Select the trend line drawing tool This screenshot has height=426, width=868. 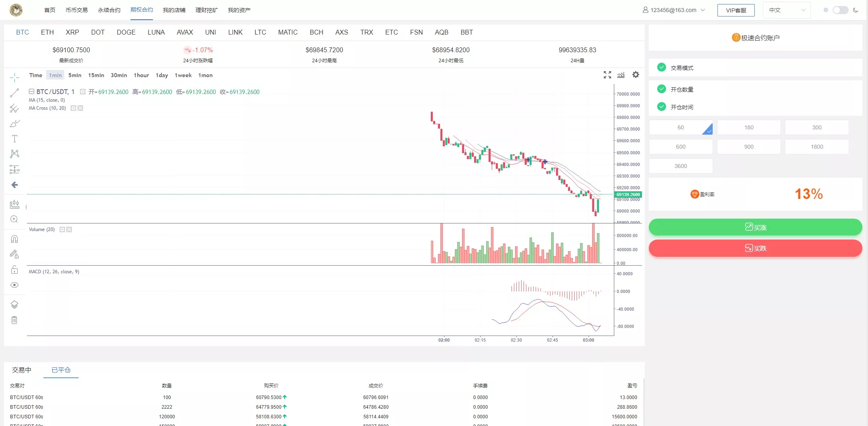tap(14, 93)
